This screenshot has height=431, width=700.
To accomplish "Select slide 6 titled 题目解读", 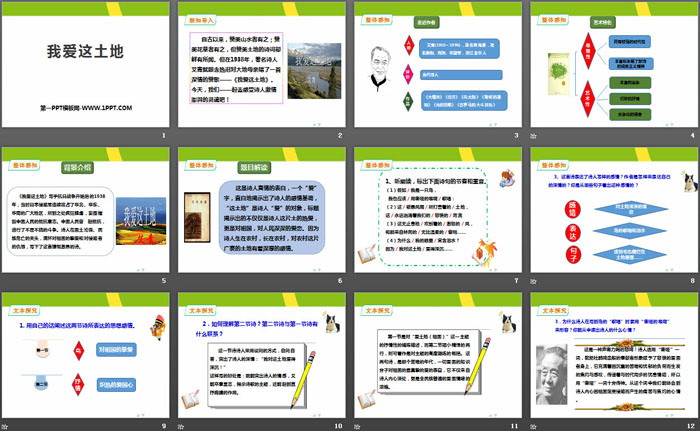I will point(262,210).
